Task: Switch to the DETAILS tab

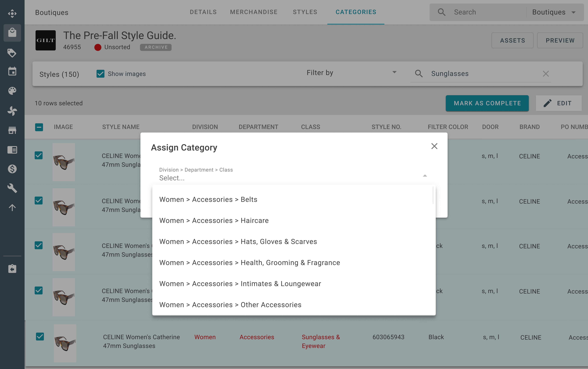Action: coord(203,12)
